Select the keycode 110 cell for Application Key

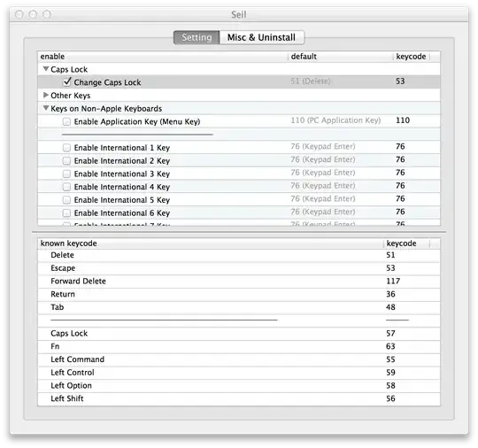tap(403, 120)
